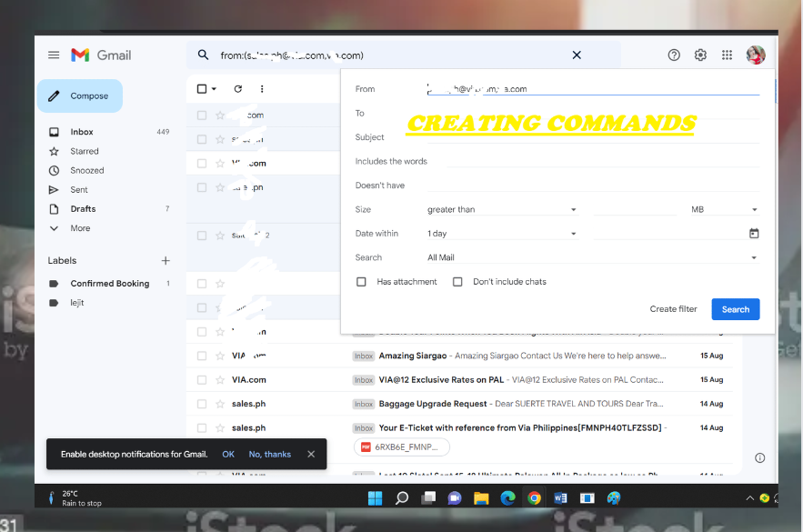Image resolution: width=803 pixels, height=532 pixels.
Task: Refresh the mail list
Action: (x=238, y=88)
